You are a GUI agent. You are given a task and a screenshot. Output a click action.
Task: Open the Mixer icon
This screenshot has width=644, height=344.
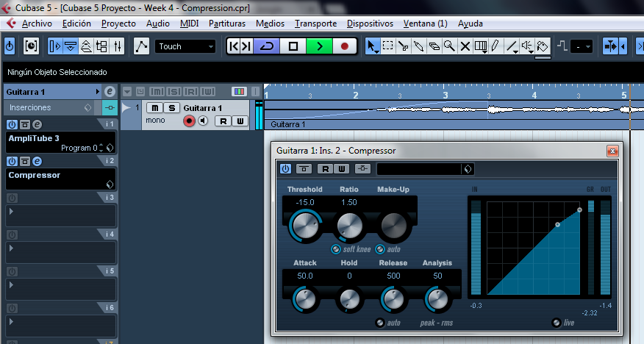tap(118, 46)
